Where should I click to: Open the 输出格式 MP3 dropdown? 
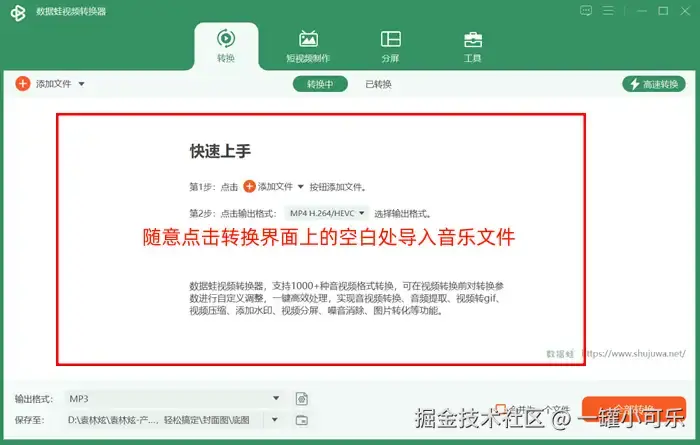(x=174, y=399)
